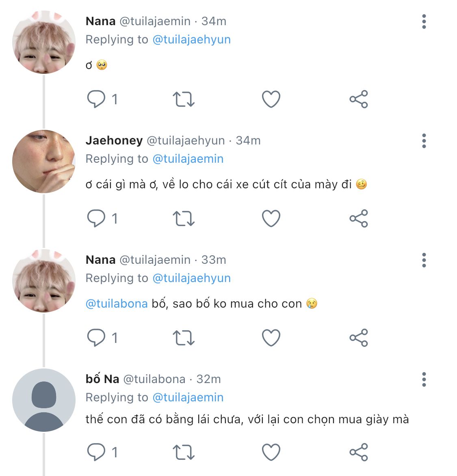Viewport: 457px width, 476px height.
Task: Like Jaehoney's tweet
Action: coord(271,218)
